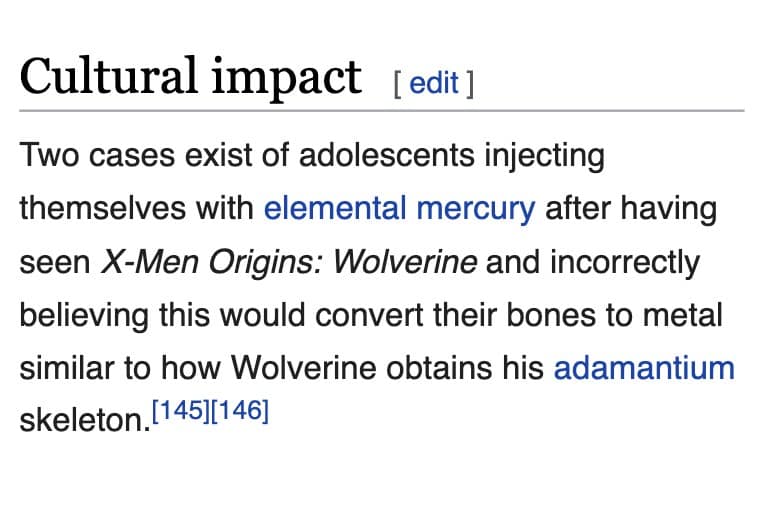Jump to footnote 146

[x=244, y=411]
